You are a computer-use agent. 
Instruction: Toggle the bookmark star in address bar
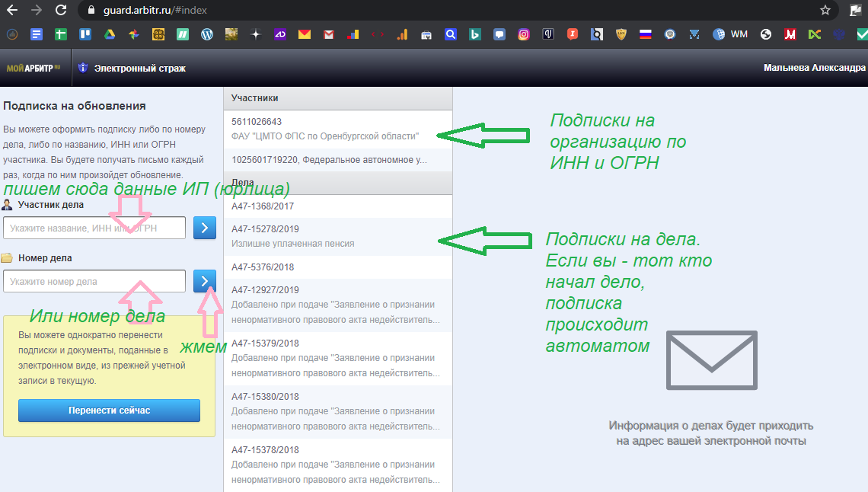coord(825,11)
